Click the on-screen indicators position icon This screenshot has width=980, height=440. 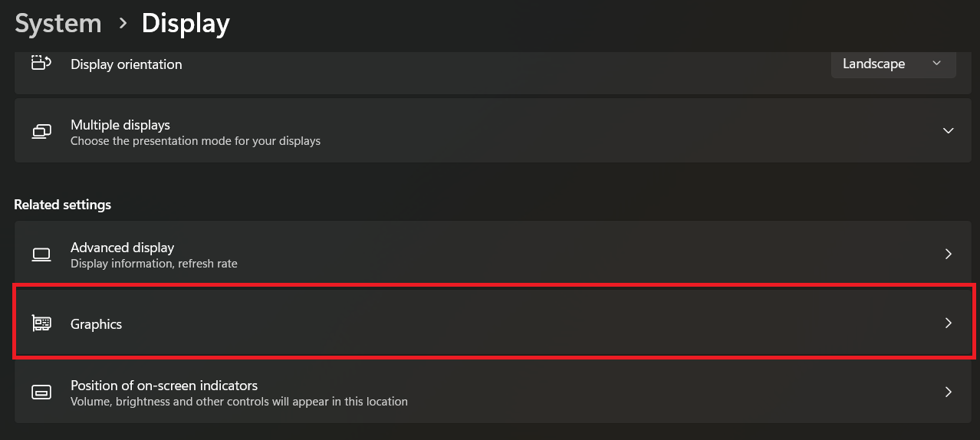tap(41, 392)
